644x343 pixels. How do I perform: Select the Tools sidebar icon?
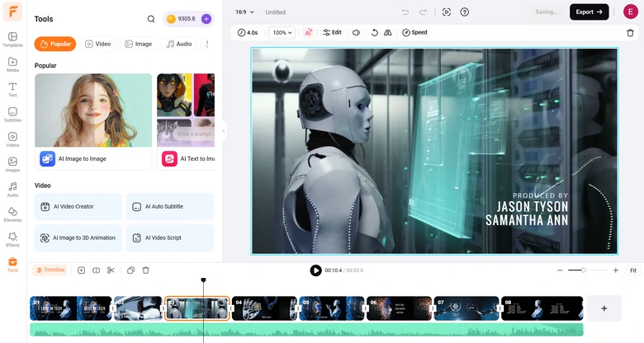(12, 265)
